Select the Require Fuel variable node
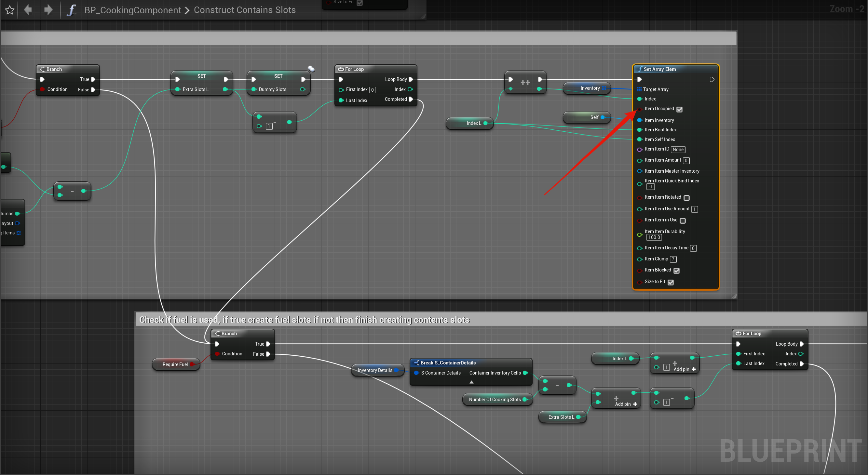This screenshot has width=868, height=475. [175, 364]
